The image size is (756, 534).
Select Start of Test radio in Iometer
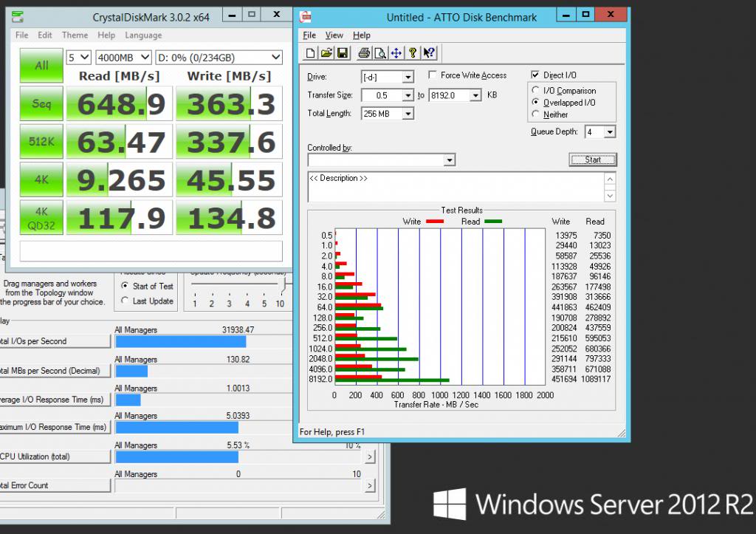pyautogui.click(x=125, y=286)
